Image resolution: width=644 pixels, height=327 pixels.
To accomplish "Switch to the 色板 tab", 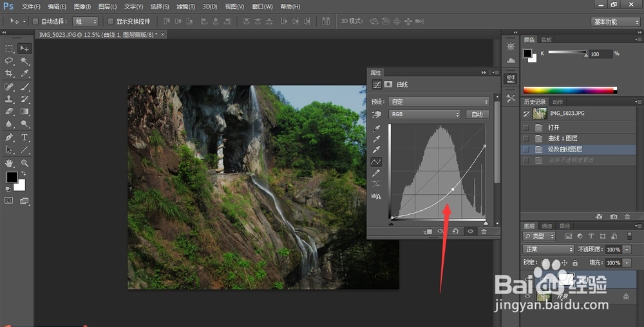I will click(x=546, y=39).
